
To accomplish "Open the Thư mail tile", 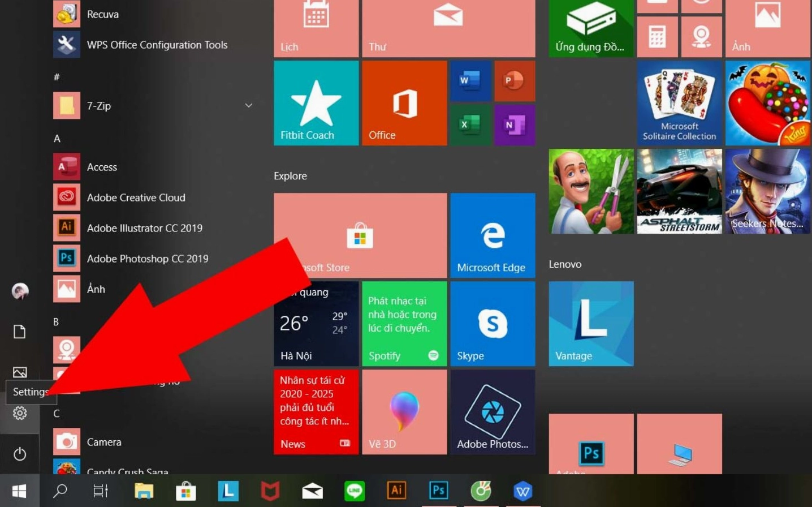I will coord(448,28).
